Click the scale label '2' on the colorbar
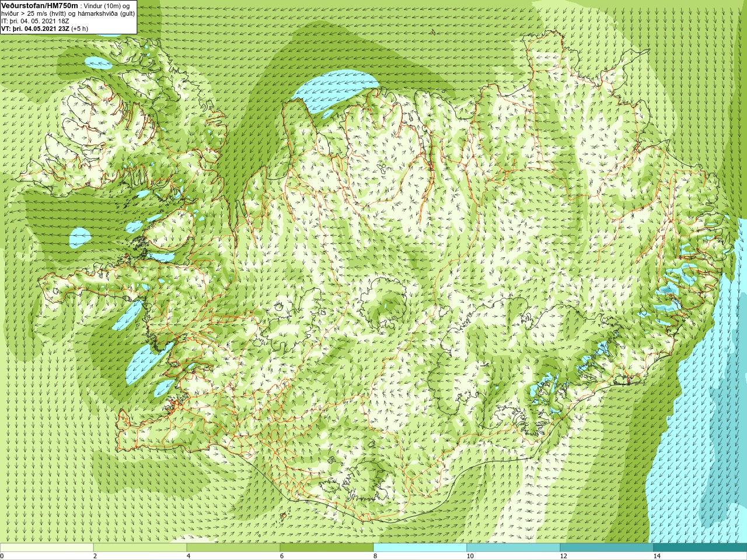 pyautogui.click(x=95, y=556)
